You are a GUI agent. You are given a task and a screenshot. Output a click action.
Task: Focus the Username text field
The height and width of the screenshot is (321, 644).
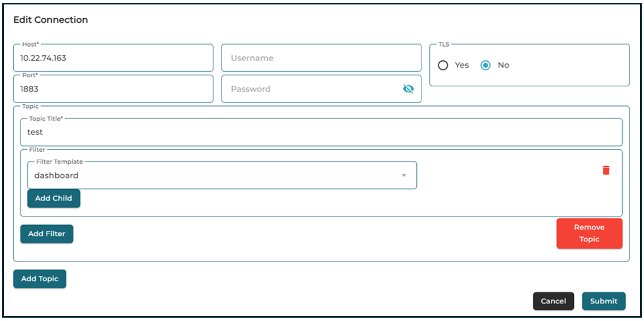[321, 58]
